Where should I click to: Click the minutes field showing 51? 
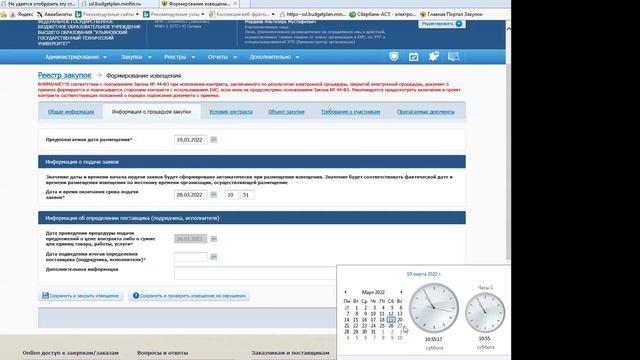[247, 195]
